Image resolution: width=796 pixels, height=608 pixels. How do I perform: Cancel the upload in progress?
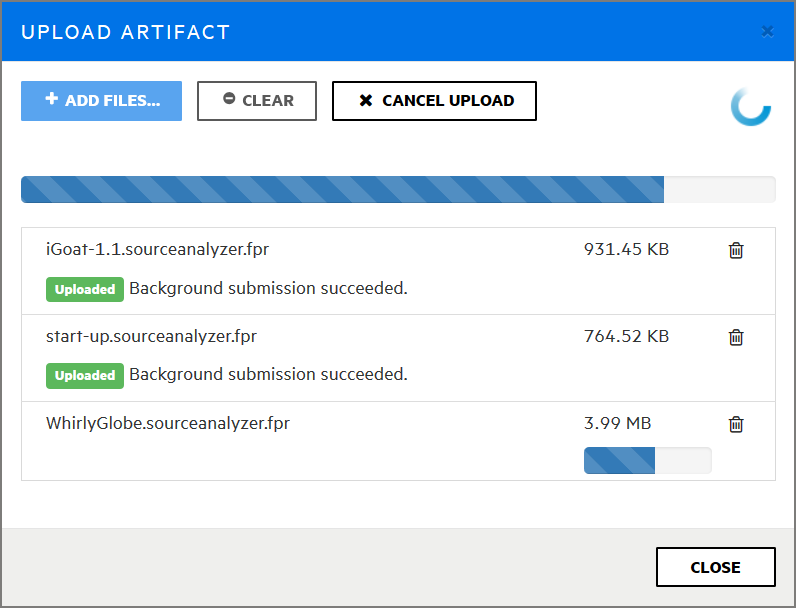[x=434, y=101]
